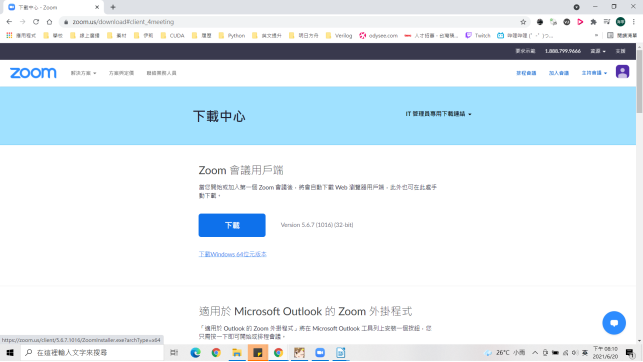Open the Python bookmarks folder
The width and height of the screenshot is (643, 362).
(232, 36)
